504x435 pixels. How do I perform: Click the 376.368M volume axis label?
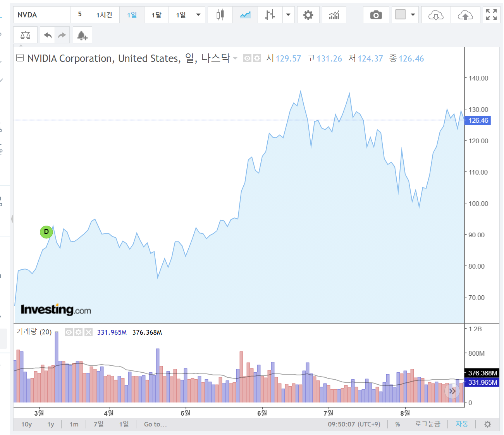click(482, 373)
